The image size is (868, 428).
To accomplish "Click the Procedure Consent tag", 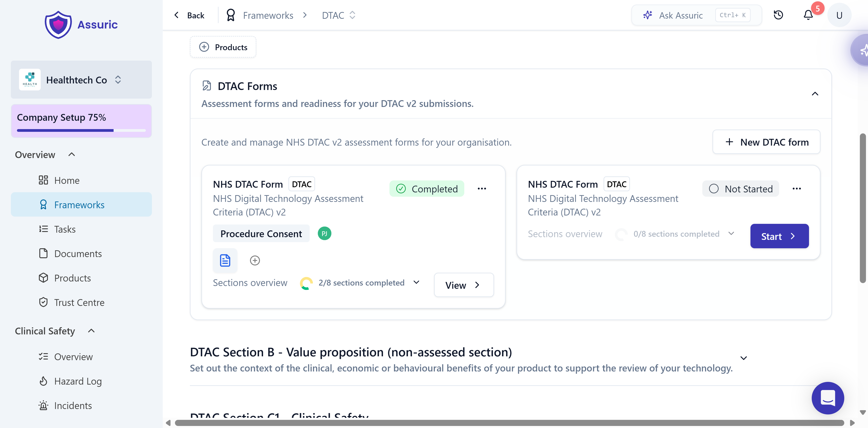I will (261, 234).
